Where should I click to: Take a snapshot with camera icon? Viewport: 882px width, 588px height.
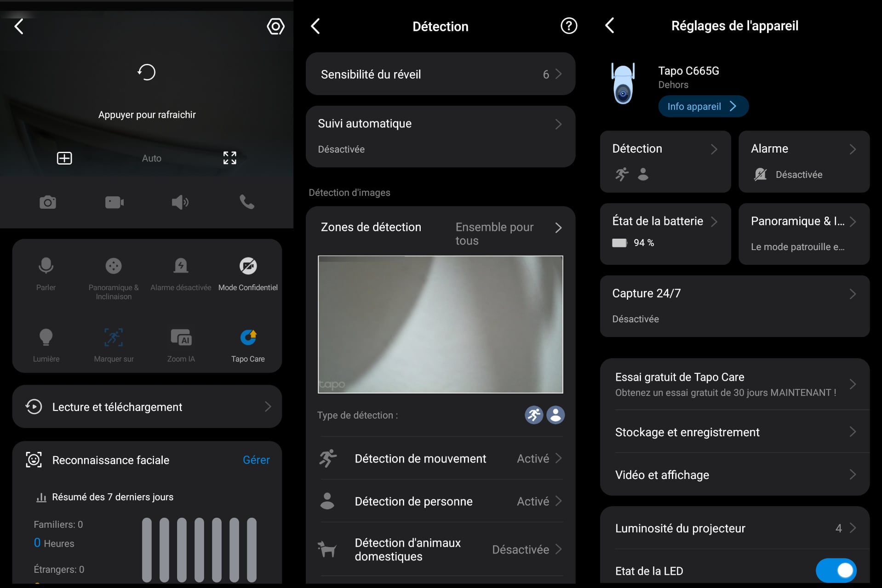click(x=48, y=202)
